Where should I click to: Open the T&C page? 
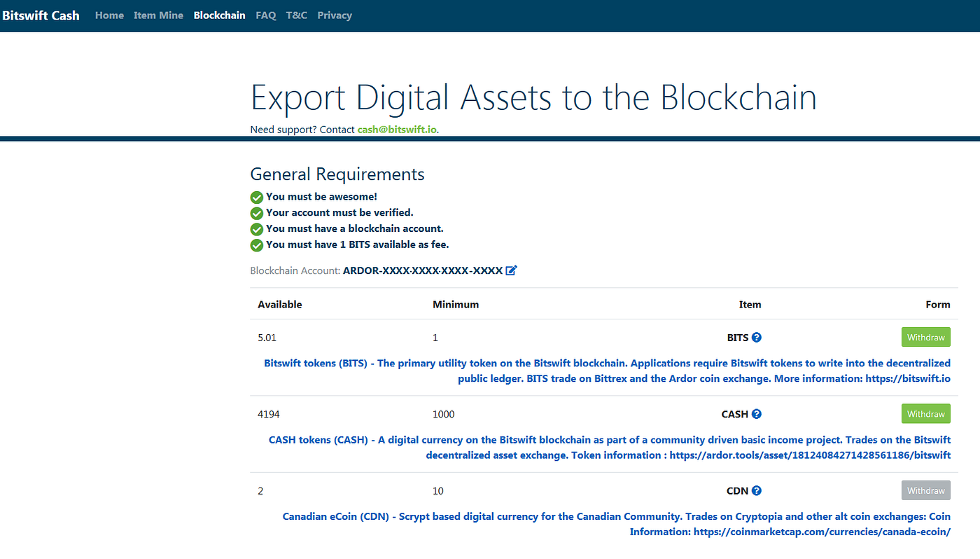click(297, 15)
